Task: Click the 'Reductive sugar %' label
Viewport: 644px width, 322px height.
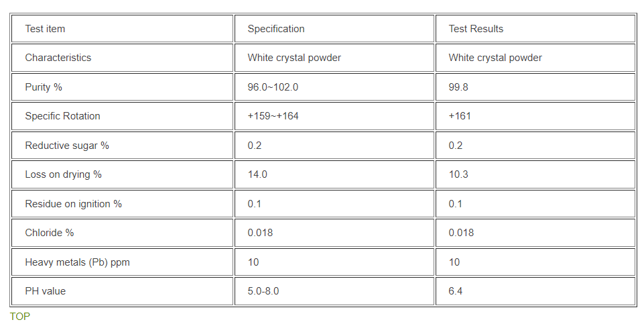Action: (x=67, y=146)
